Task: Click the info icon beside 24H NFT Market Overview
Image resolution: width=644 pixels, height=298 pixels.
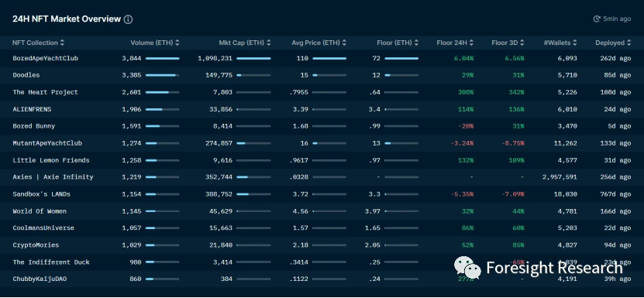Action: pos(128,19)
